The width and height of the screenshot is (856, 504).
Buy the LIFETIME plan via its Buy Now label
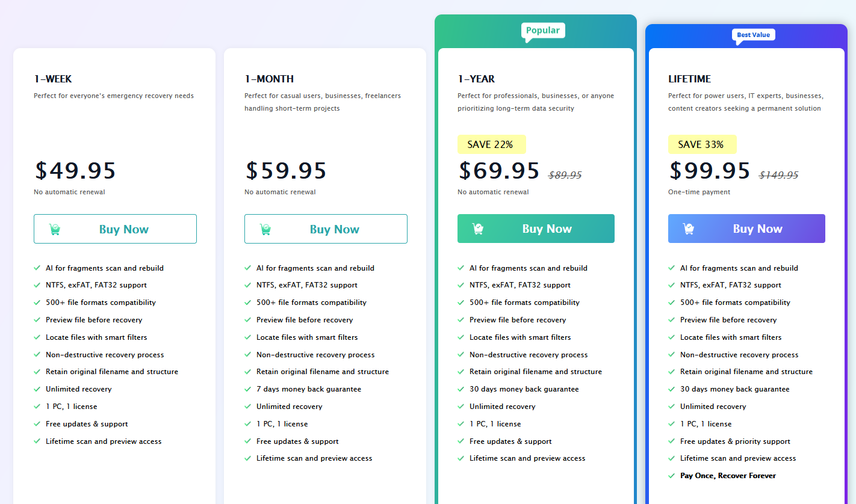757,229
